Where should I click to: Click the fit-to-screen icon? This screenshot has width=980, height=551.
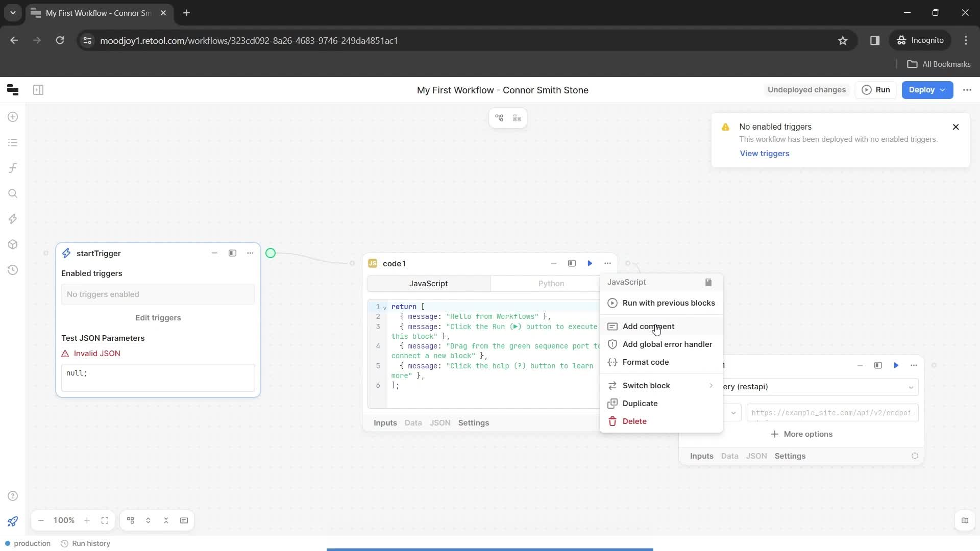(105, 520)
